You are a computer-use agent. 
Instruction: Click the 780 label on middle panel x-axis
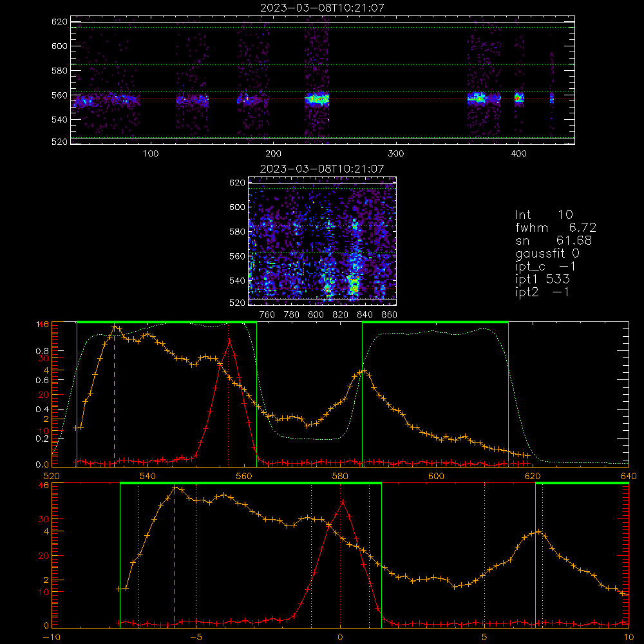292,315
